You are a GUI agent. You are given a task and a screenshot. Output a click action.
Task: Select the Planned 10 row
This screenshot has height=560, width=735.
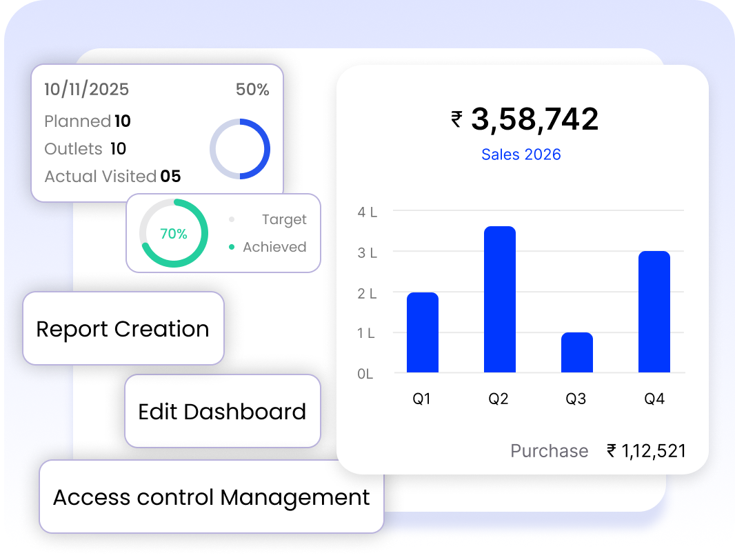point(88,121)
